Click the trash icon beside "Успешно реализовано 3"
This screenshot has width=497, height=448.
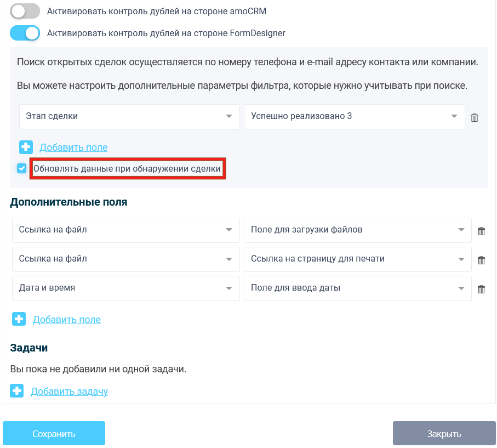pyautogui.click(x=475, y=117)
